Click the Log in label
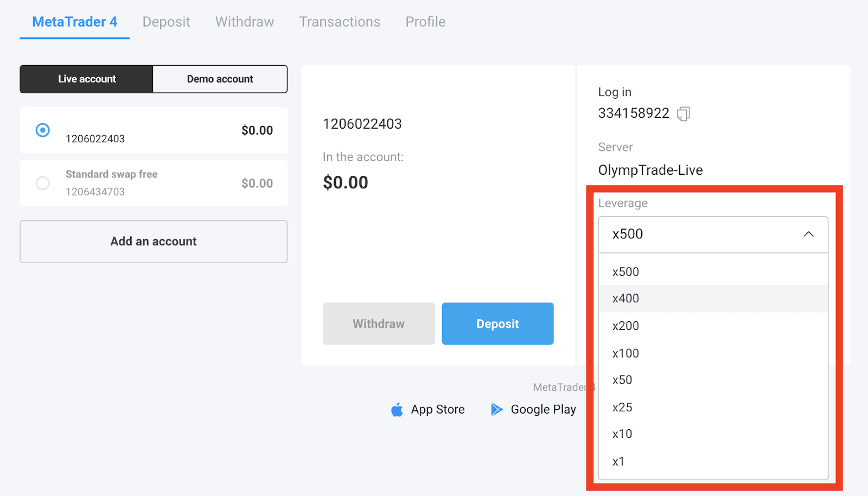868x496 pixels. (x=615, y=92)
